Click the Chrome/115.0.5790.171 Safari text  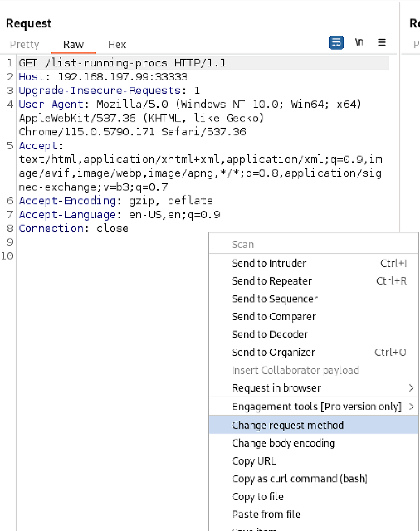coord(132,132)
